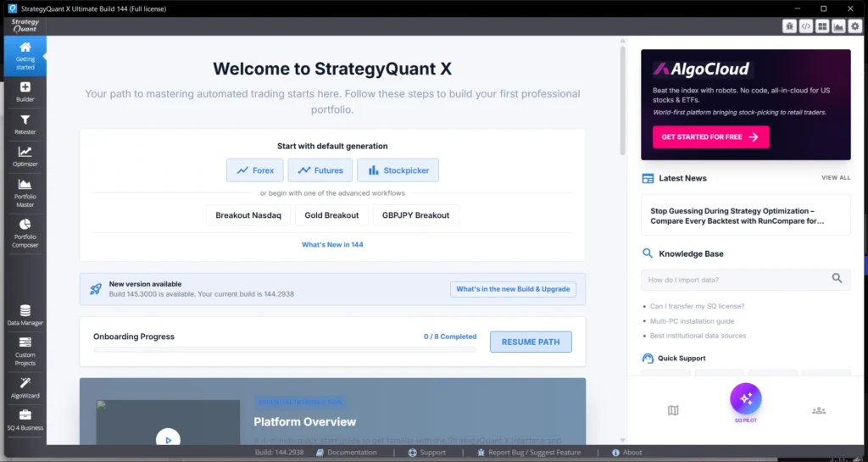Click the Latest News heading icon
Viewport: 868px width, 462px height.
point(648,178)
